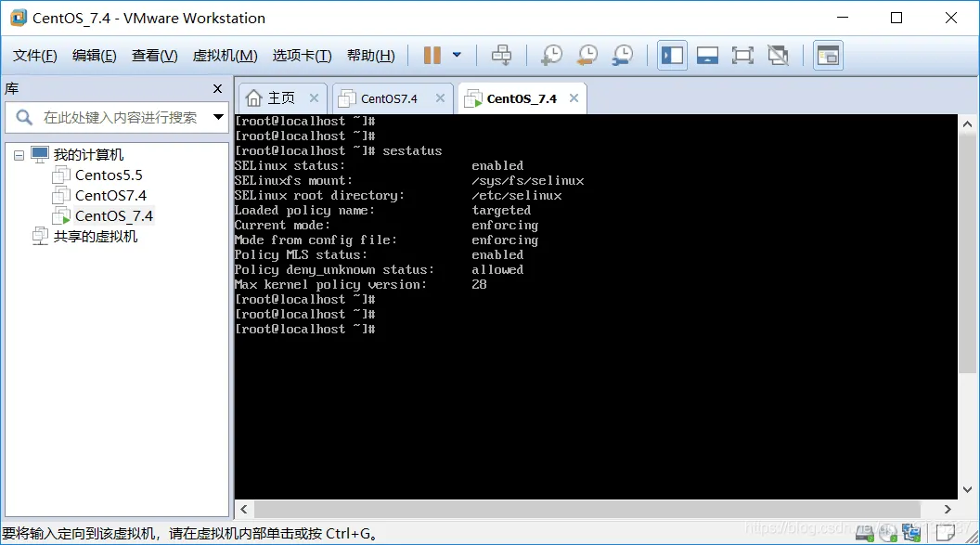980x545 pixels.
Task: Click the network adapter status icon
Action: tap(910, 532)
